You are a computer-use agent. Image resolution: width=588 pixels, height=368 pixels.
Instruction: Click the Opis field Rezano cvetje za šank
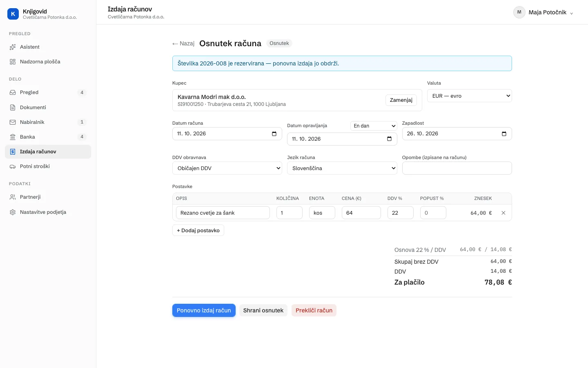(x=223, y=213)
